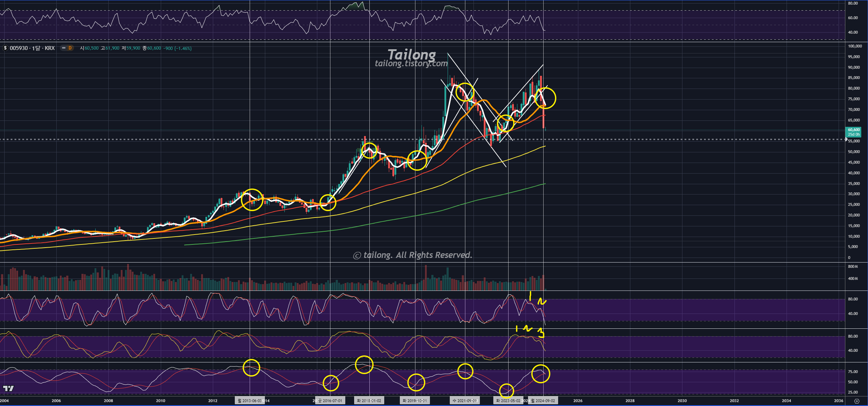Click the -900 (-1.46%) change value

coord(177,48)
